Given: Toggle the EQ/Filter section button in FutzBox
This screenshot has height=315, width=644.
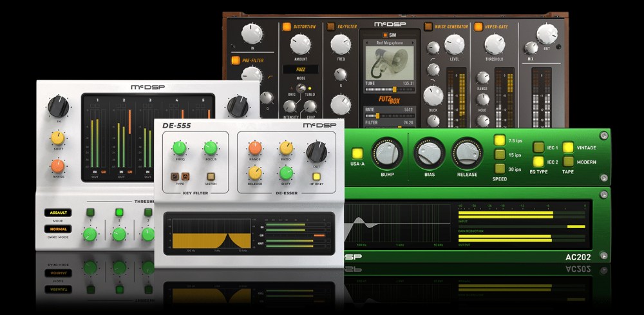Looking at the screenshot, I should [330, 26].
